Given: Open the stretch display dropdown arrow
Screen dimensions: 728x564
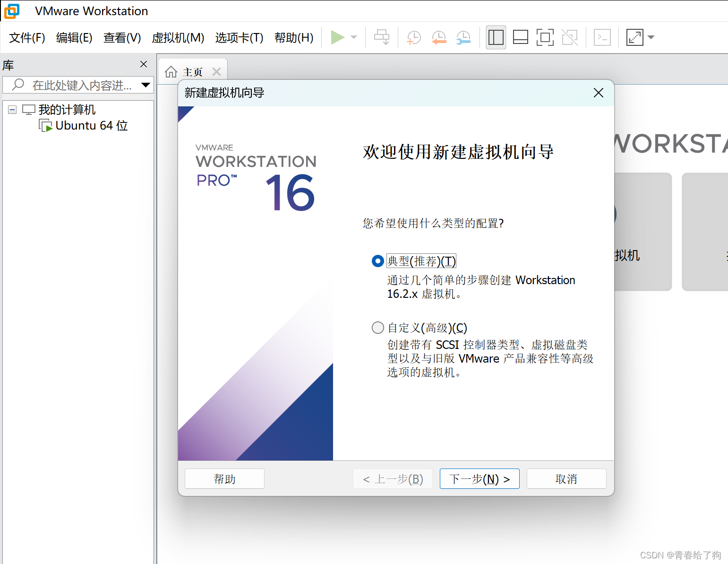Looking at the screenshot, I should [x=651, y=37].
